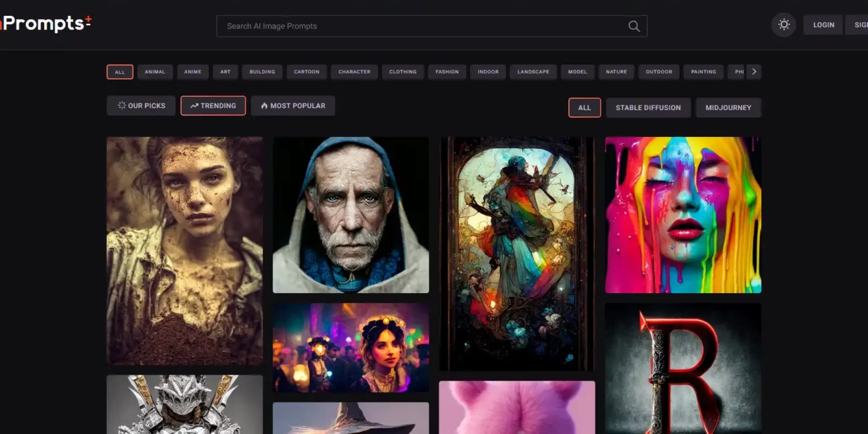Viewport: 868px width, 434px height.
Task: Open the red letter R sword image
Action: [x=683, y=369]
